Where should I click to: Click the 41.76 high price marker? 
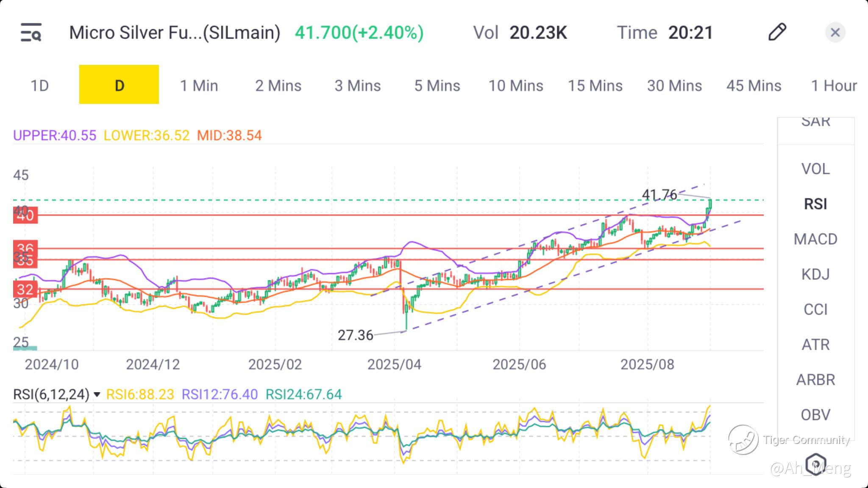click(659, 195)
